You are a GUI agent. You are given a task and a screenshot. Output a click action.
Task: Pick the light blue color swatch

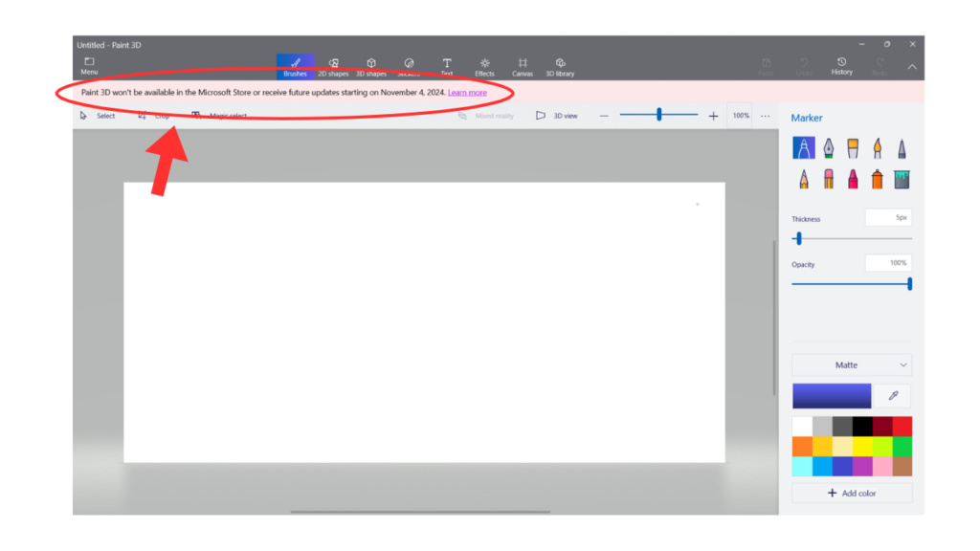point(822,466)
